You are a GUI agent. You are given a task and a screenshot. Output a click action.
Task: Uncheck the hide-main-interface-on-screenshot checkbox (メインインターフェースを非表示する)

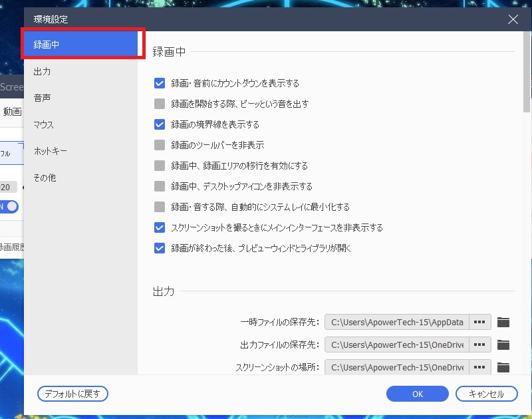[x=160, y=227]
